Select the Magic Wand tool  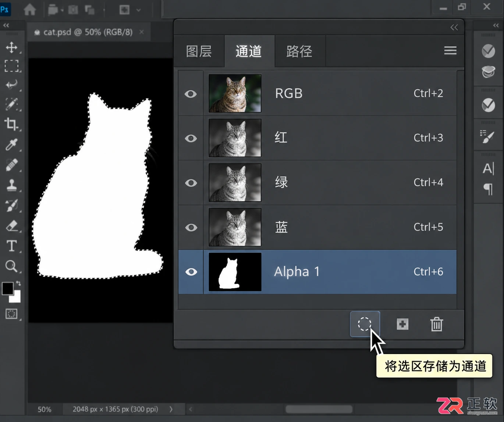click(x=11, y=104)
